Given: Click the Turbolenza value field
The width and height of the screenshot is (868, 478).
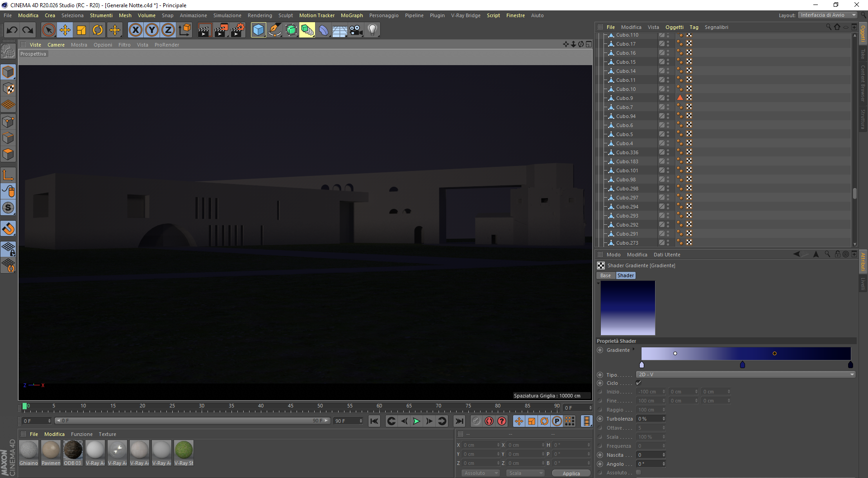Looking at the screenshot, I should pos(651,419).
